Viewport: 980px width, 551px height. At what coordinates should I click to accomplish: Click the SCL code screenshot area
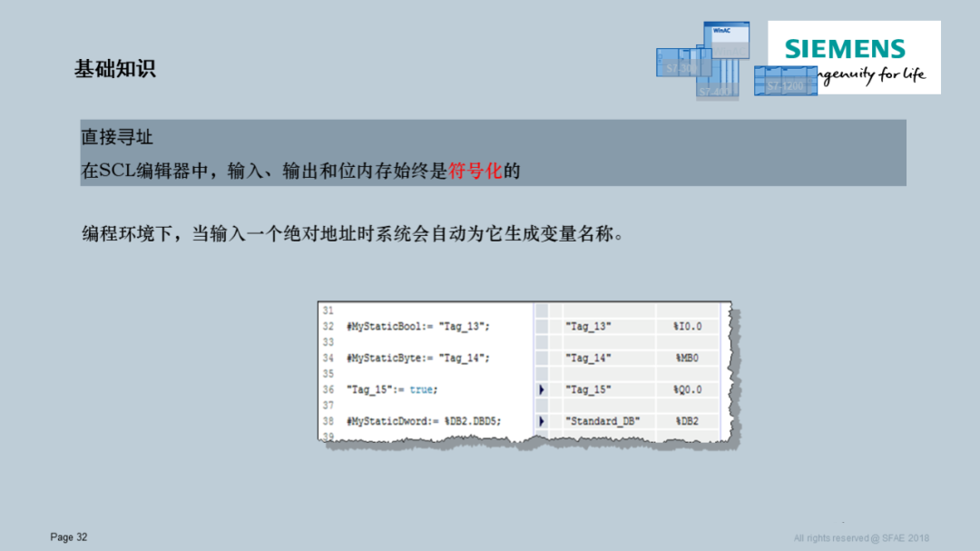(522, 372)
